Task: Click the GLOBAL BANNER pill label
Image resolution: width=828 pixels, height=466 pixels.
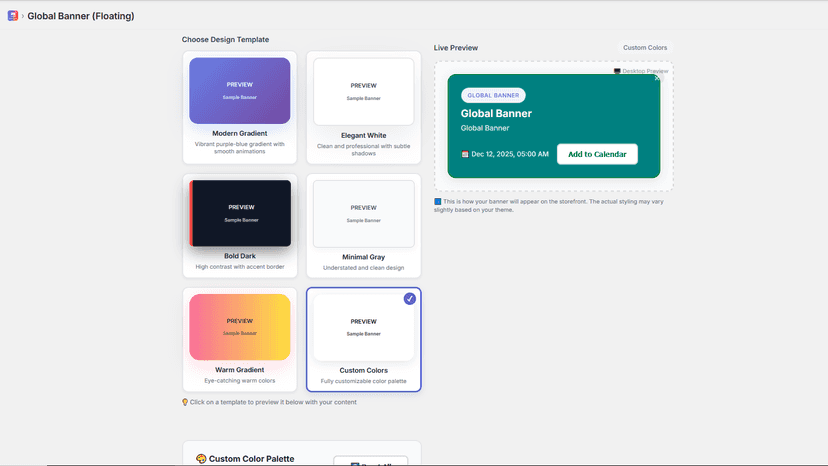Action: (x=493, y=96)
